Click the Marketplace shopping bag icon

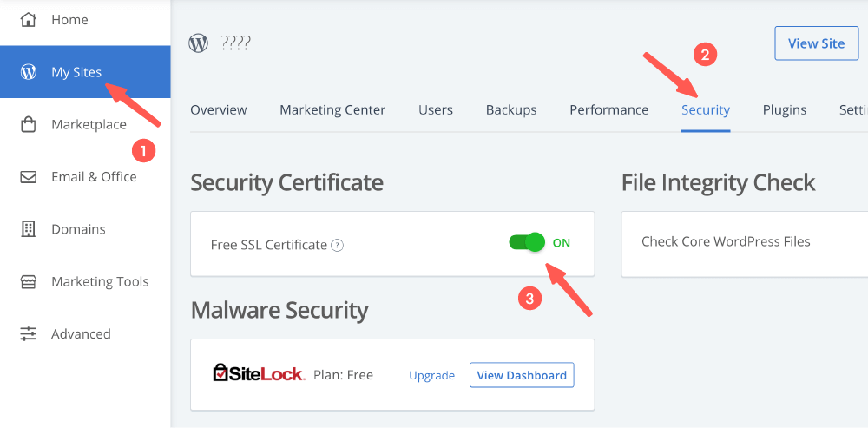[28, 124]
